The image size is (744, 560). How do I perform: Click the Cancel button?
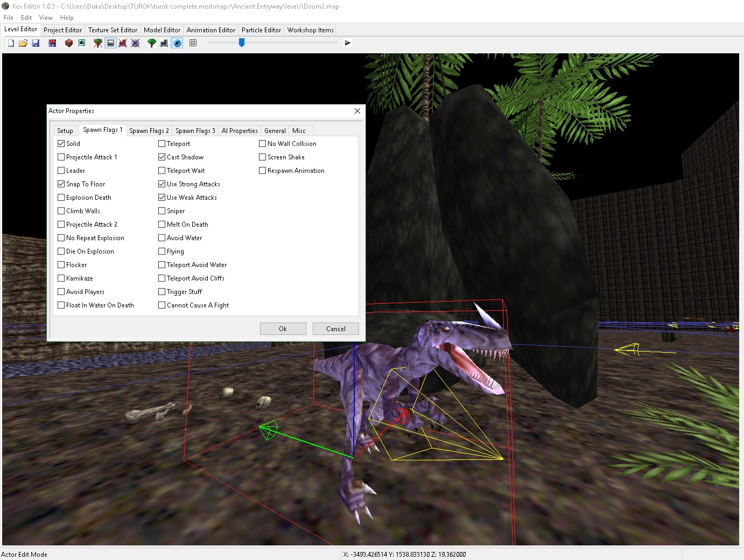tap(335, 329)
